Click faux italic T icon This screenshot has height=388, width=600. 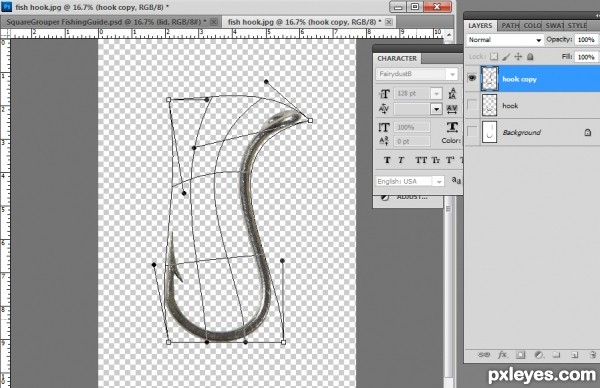point(401,160)
